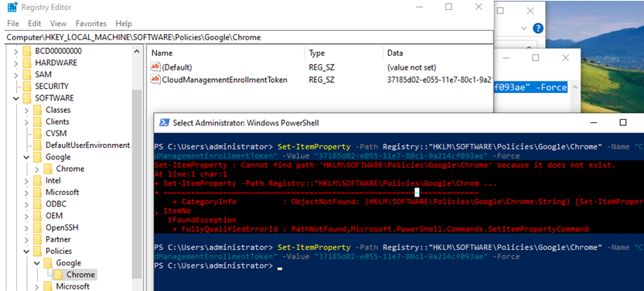Select the SAM folder icon
Viewport: 644px width, 291px height.
coord(27,74)
